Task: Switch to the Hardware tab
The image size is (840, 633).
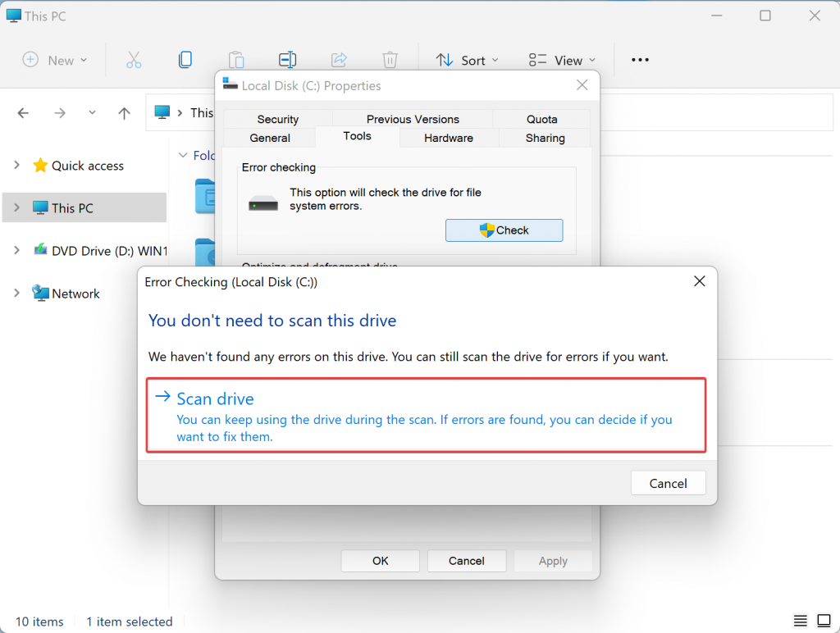Action: 449,138
